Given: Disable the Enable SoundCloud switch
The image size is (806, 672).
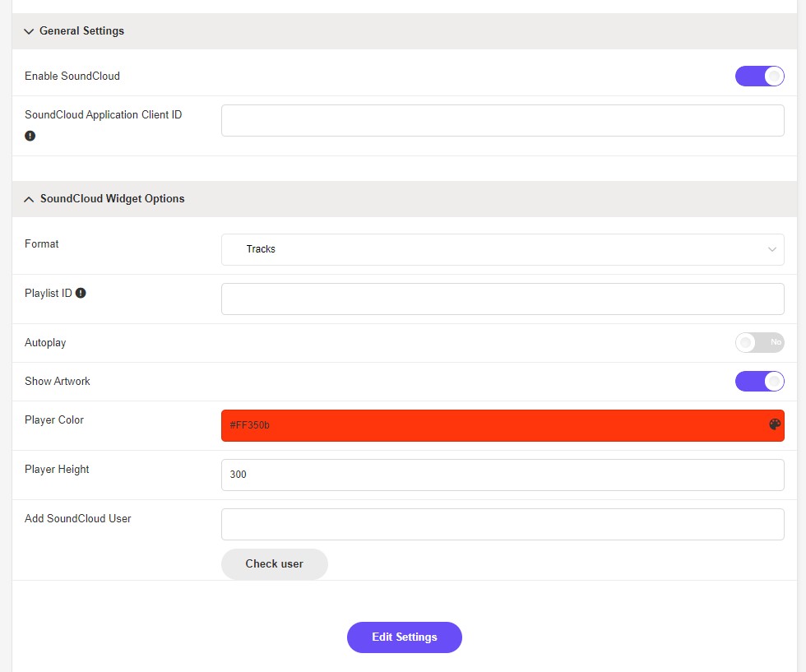Looking at the screenshot, I should point(760,76).
